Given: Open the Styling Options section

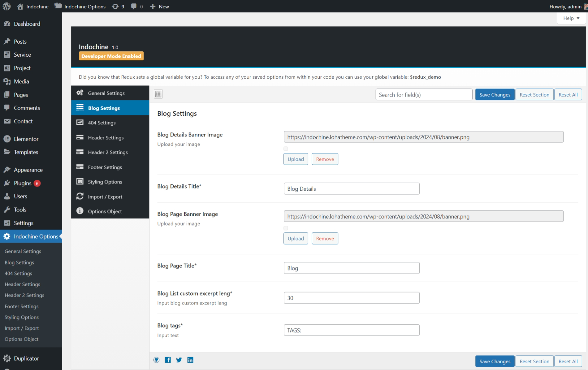Looking at the screenshot, I should coord(105,182).
